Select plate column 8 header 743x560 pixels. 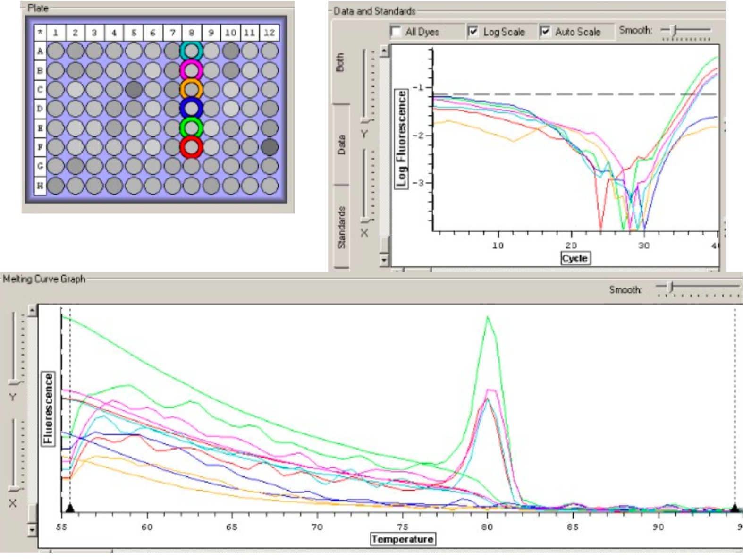click(x=191, y=33)
